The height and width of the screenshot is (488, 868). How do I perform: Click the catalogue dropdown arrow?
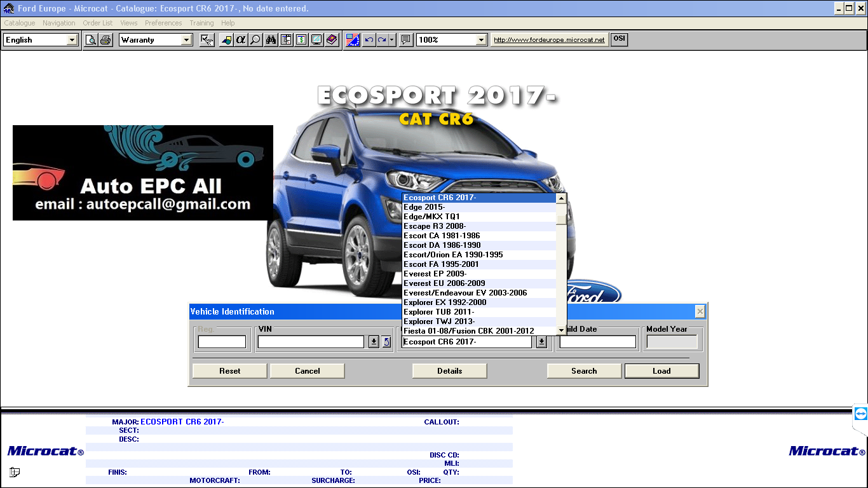pos(541,342)
